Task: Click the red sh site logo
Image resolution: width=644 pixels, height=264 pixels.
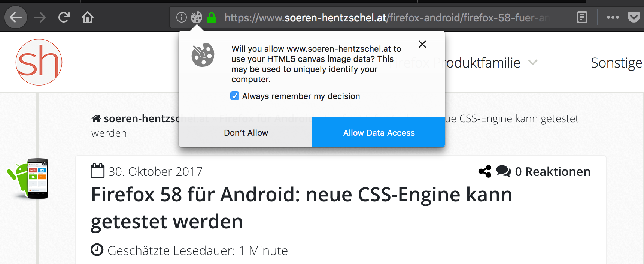Action: [x=39, y=62]
